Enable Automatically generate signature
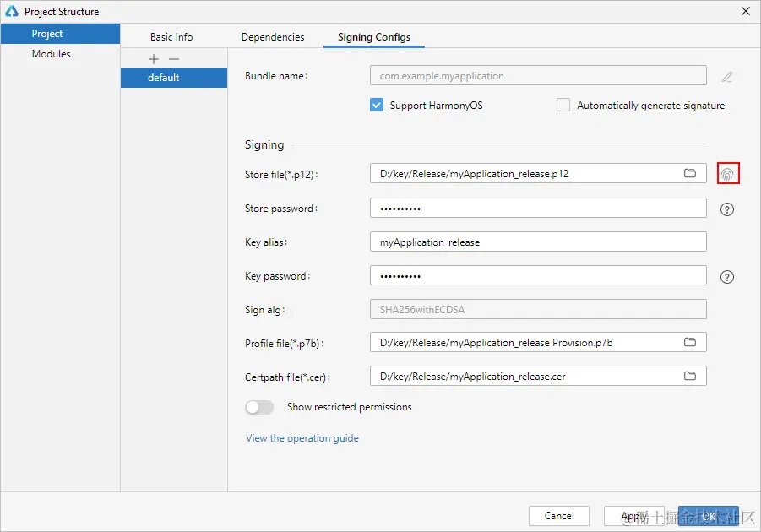761x532 pixels. click(x=563, y=106)
